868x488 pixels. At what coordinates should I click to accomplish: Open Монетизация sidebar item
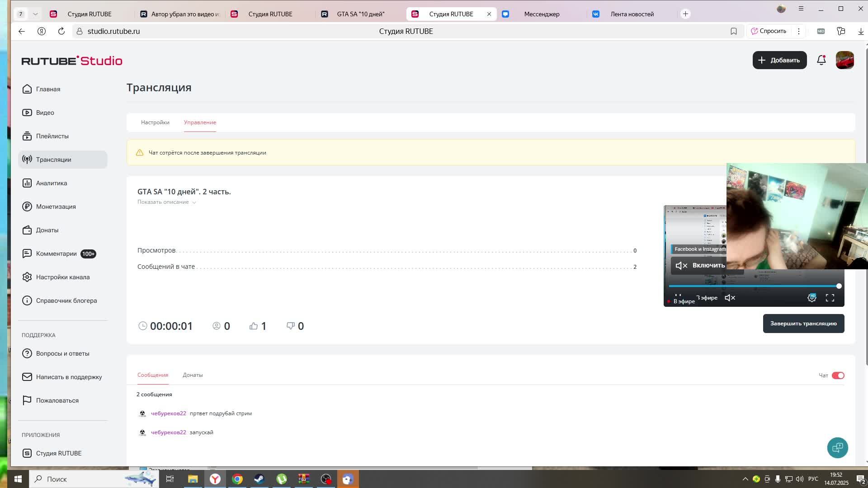tap(56, 206)
